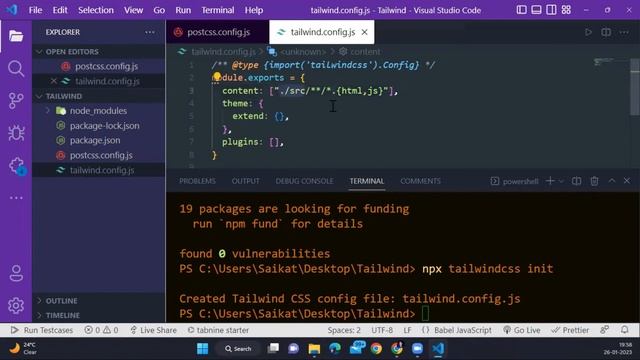Image resolution: width=640 pixels, height=360 pixels.
Task: Open the Run menu
Action: [x=183, y=10]
